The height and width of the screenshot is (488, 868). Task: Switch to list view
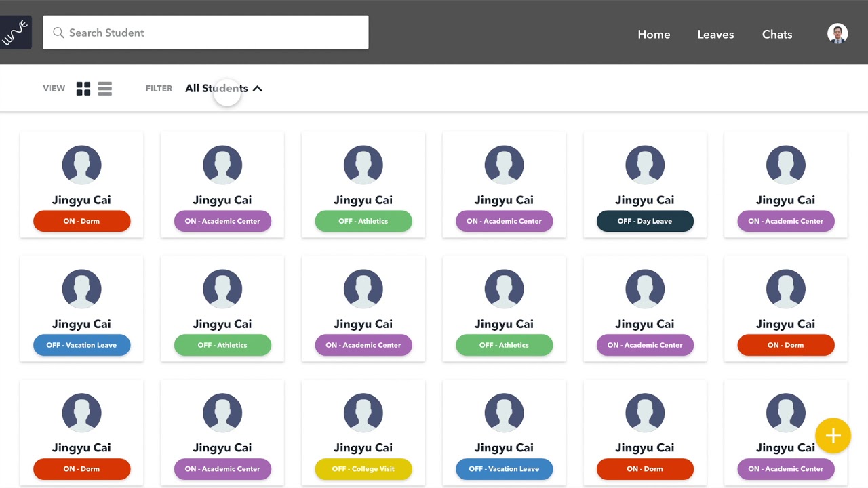click(x=104, y=89)
